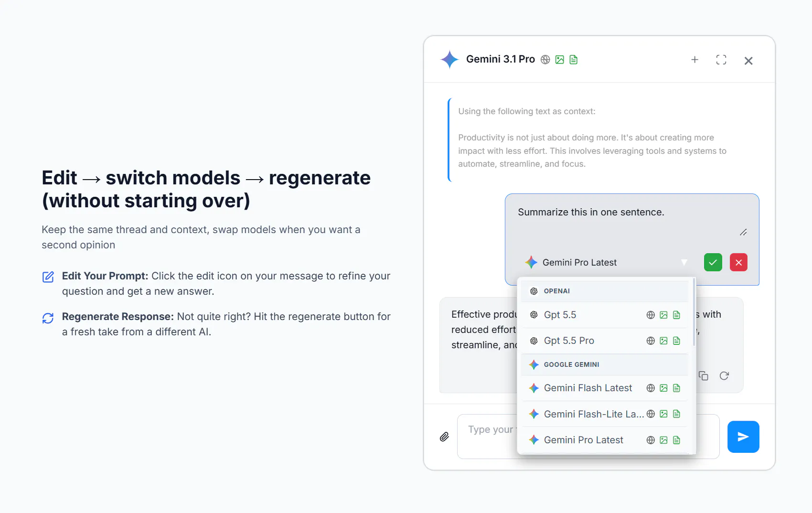Start a new chat with the plus icon
This screenshot has height=513, width=812.
coord(695,60)
